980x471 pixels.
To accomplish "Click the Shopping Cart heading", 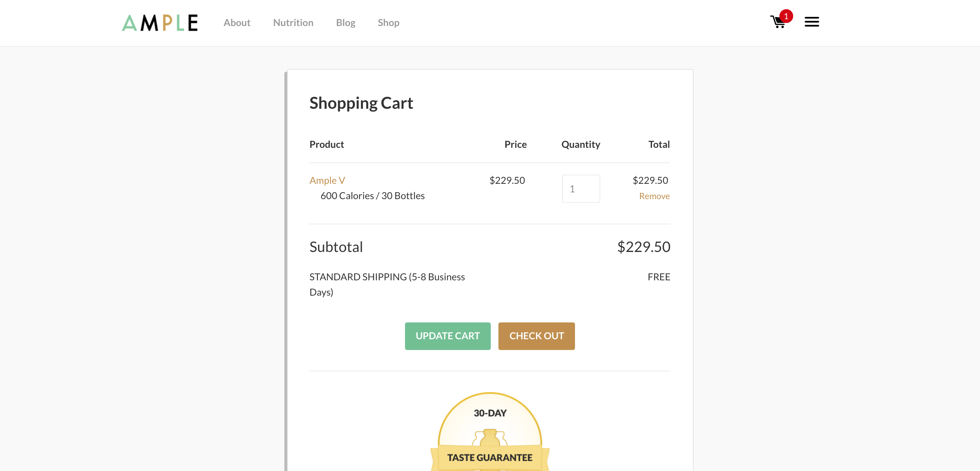I will point(361,103).
